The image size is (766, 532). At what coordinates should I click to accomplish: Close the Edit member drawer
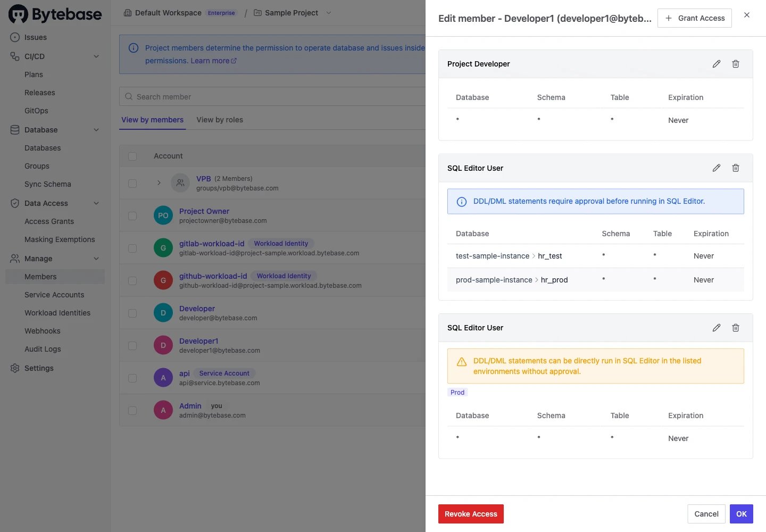tap(747, 15)
